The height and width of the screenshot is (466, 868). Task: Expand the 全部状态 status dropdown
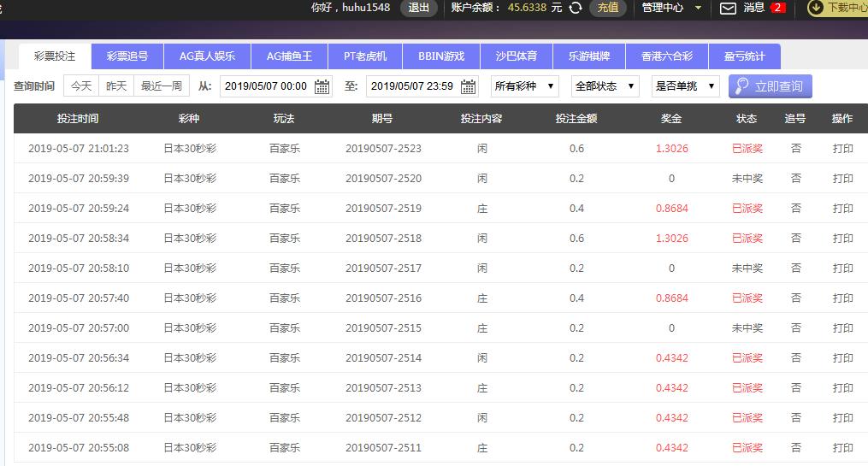(x=605, y=86)
